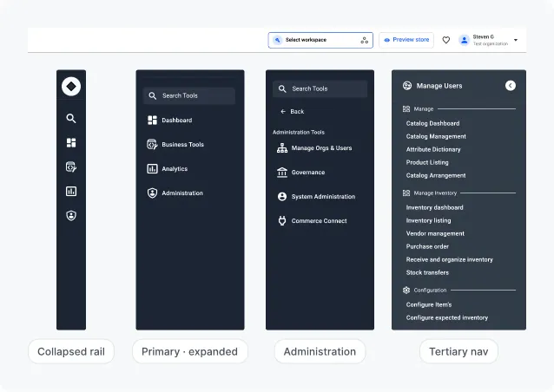Open the Select workspace dropdown
The width and height of the screenshot is (554, 392).
pos(320,40)
